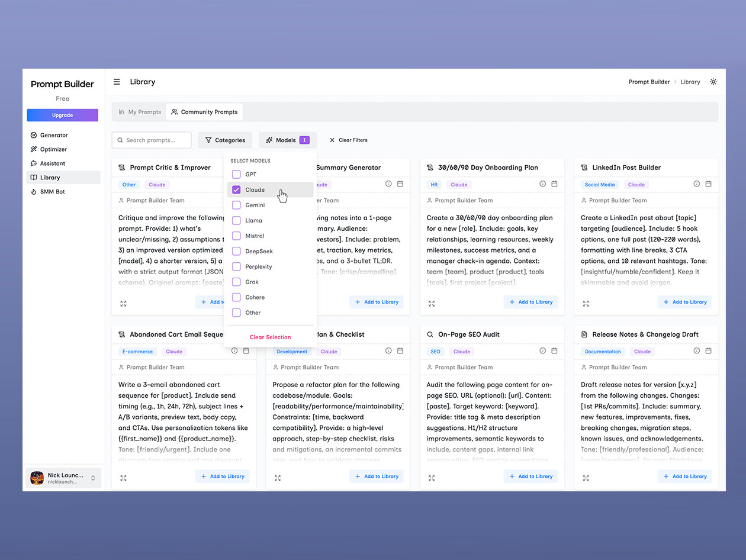This screenshot has width=746, height=560.
Task: Open the Optimizer from the sidebar
Action: coord(53,149)
